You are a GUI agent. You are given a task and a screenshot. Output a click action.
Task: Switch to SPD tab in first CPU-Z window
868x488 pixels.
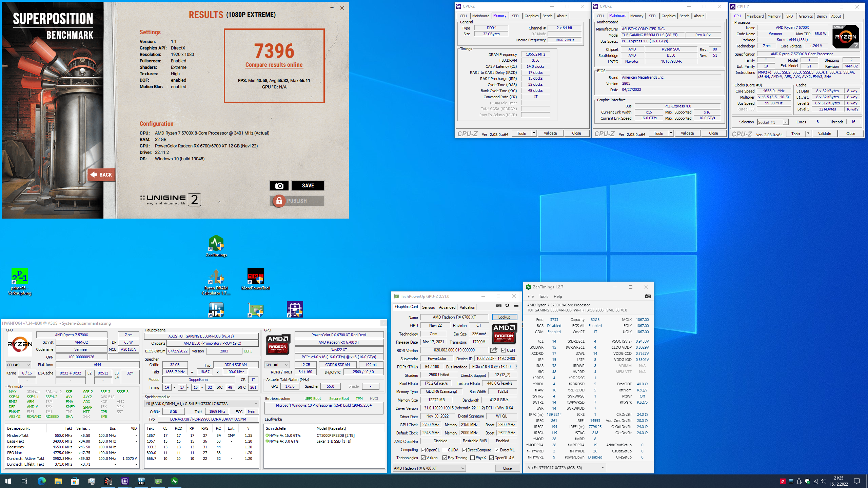point(515,16)
